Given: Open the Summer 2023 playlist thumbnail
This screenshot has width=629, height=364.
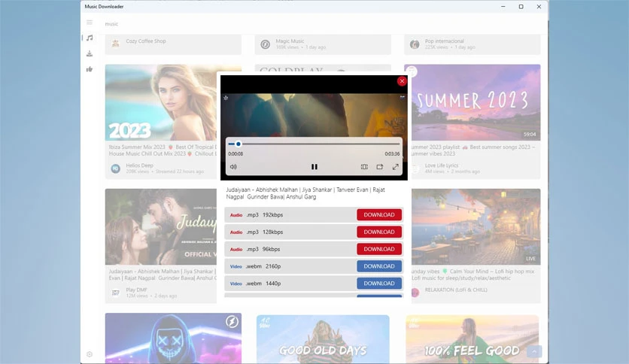Looking at the screenshot, I should click(x=476, y=102).
